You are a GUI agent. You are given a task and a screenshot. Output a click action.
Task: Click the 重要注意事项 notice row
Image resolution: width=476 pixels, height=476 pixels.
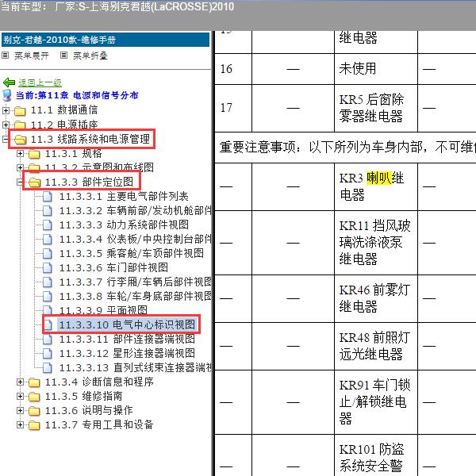tap(345, 148)
